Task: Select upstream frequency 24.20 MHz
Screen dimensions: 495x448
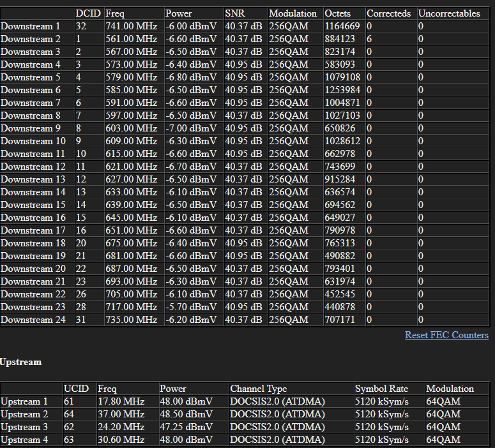Action: tap(121, 427)
